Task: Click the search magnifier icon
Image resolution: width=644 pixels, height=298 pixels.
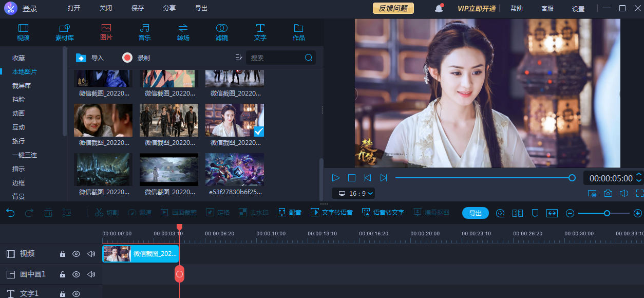Action: (x=309, y=58)
